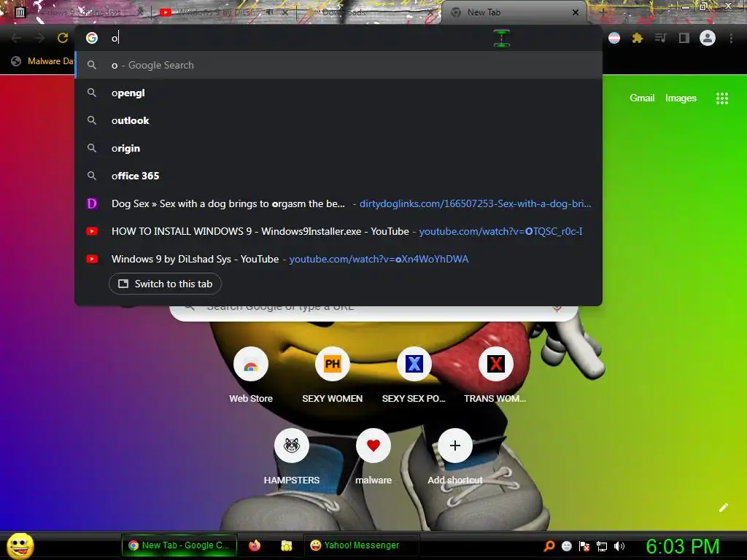747x560 pixels.
Task: Click the forward navigation arrow
Action: 39,38
